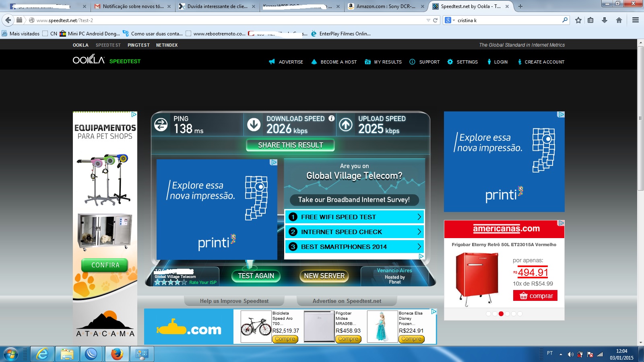
Task: Open the Firefox bookmarks list icon
Action: [x=590, y=20]
